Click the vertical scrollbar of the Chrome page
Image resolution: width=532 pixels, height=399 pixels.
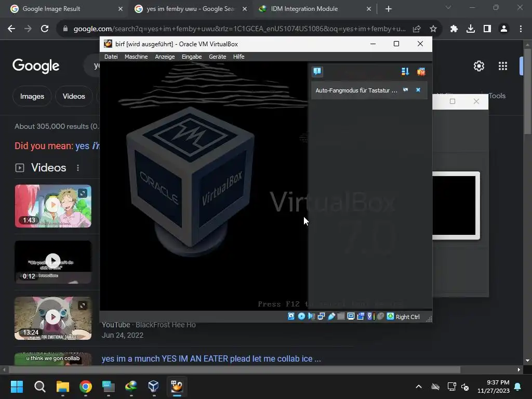pyautogui.click(x=527, y=91)
